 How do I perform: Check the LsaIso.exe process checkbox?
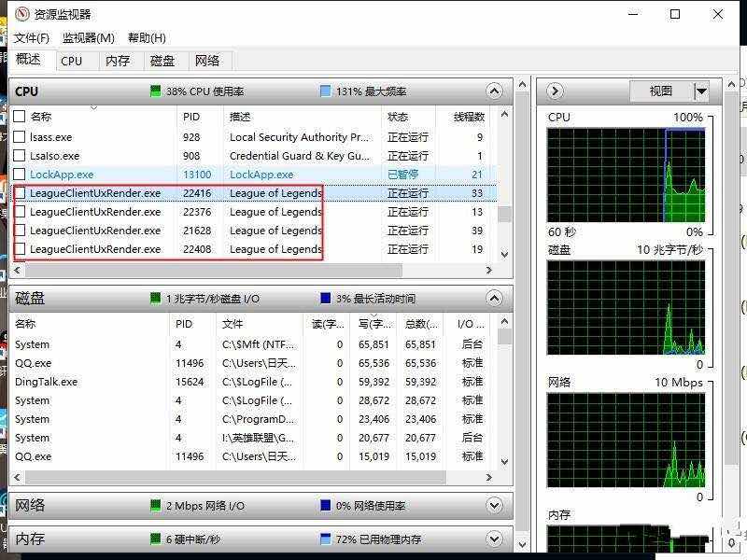tap(19, 156)
